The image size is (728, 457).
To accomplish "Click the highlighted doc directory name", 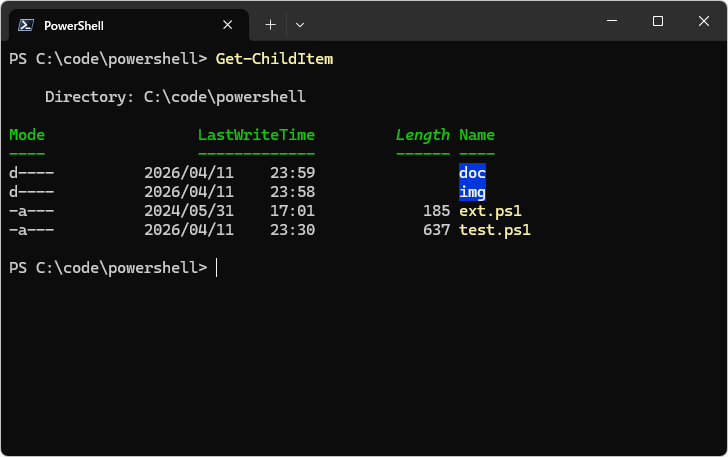I will [472, 173].
